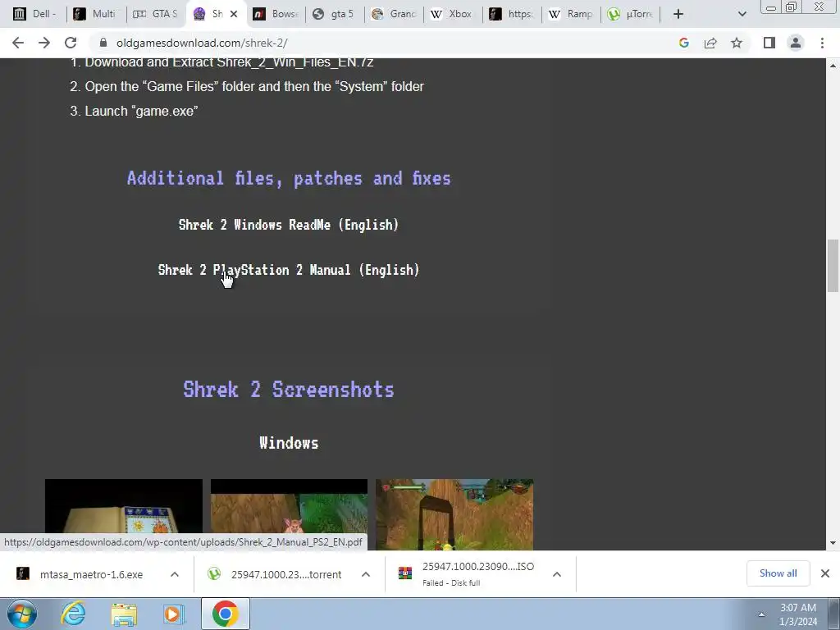Open Shrek 2 PlayStation 2 Manual link

click(x=289, y=269)
